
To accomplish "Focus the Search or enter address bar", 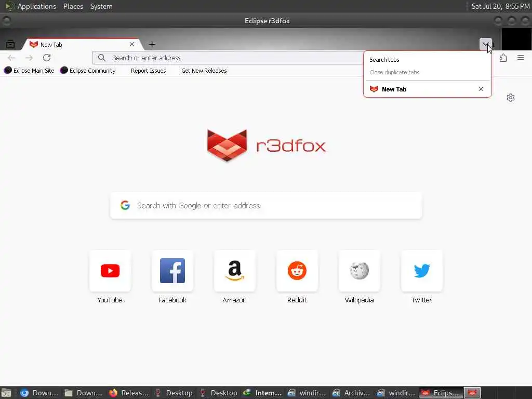I will (228, 58).
